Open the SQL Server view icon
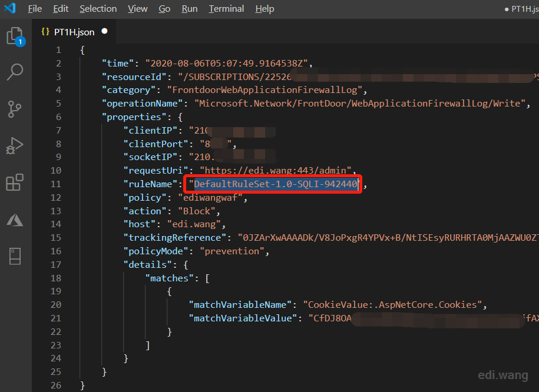The width and height of the screenshot is (539, 392). click(x=15, y=256)
